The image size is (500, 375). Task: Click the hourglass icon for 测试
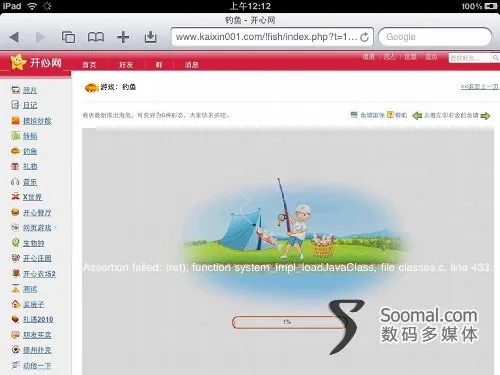[x=16, y=289]
